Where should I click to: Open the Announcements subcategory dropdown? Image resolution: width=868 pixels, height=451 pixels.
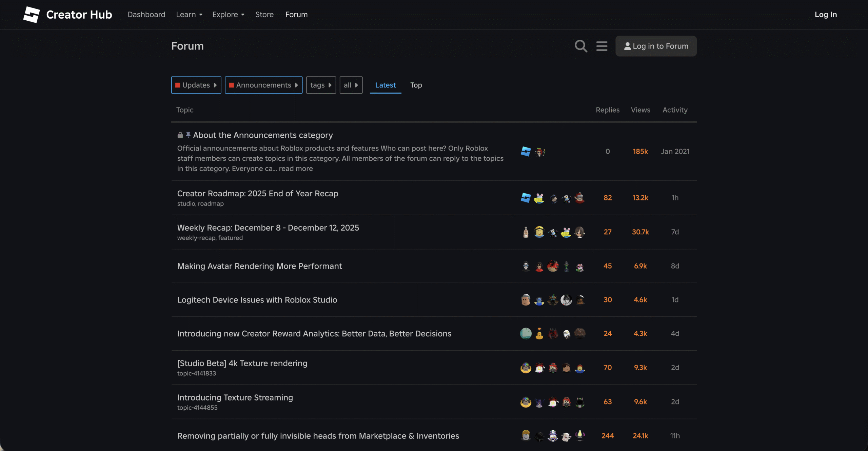(263, 85)
